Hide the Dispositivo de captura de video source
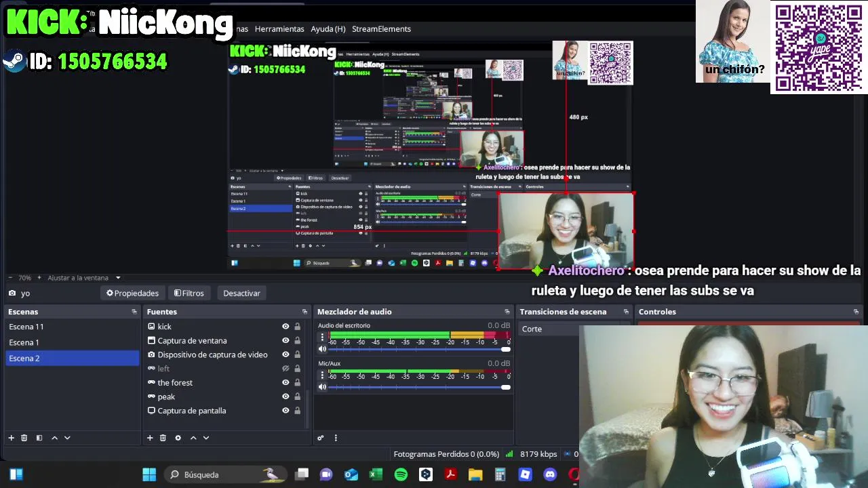 point(285,354)
